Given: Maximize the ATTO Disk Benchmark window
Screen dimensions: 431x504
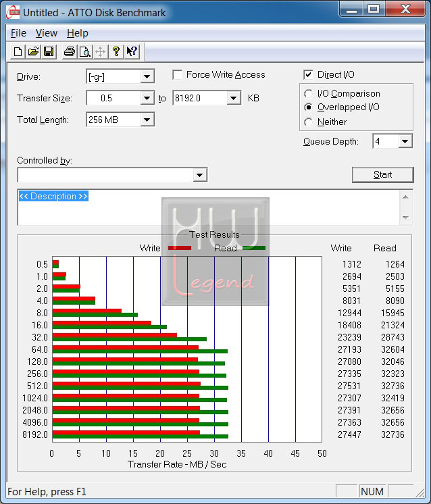Looking at the screenshot, I should (374, 9).
